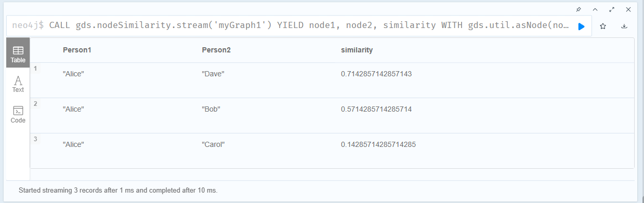Select the similarity column header
Viewport: 644px width, 203px height.
357,50
